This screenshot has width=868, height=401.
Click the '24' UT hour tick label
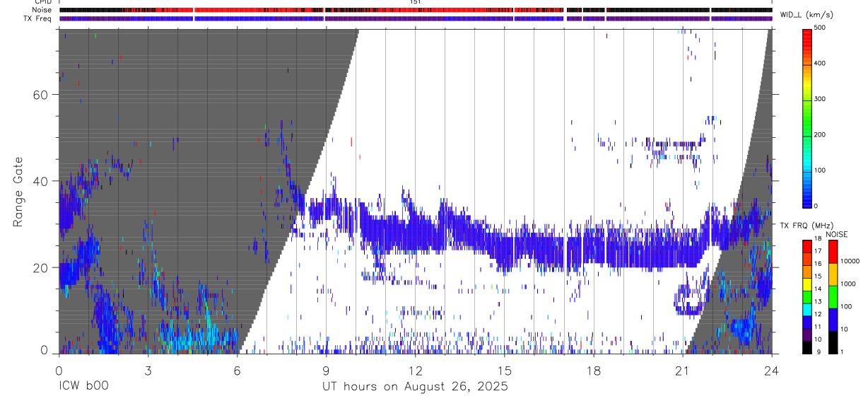772,370
